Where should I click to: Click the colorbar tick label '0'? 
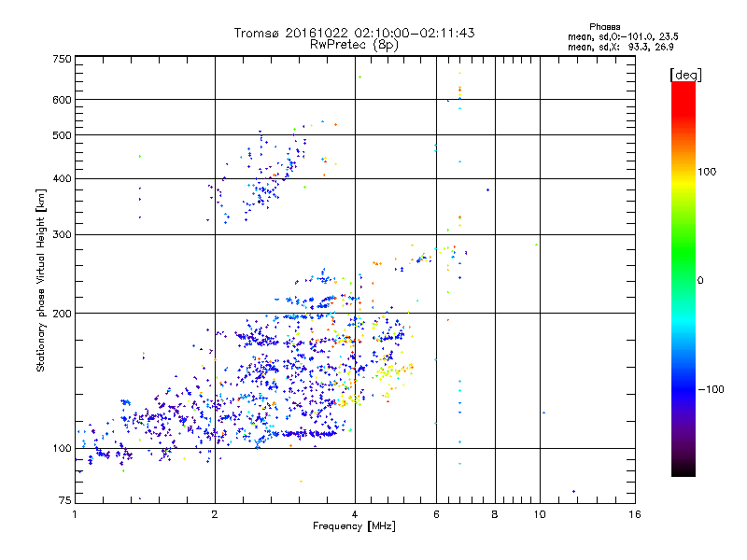[700, 281]
